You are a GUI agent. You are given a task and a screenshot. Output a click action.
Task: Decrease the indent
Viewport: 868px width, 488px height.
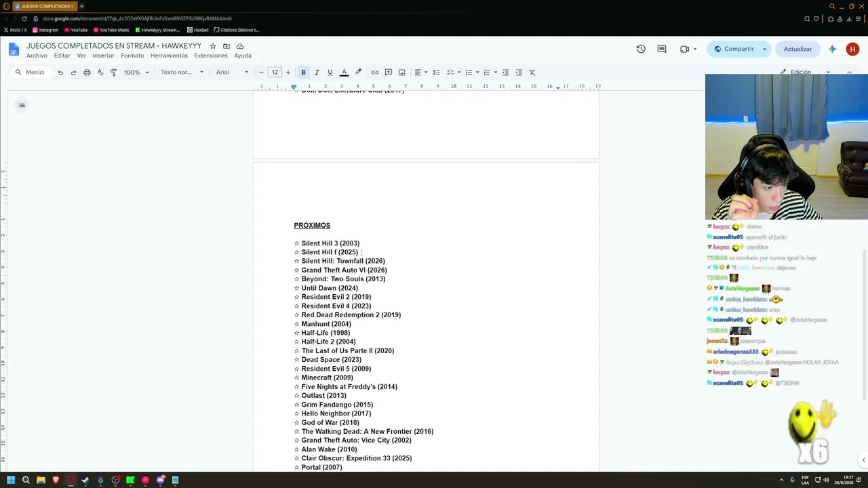click(x=505, y=73)
